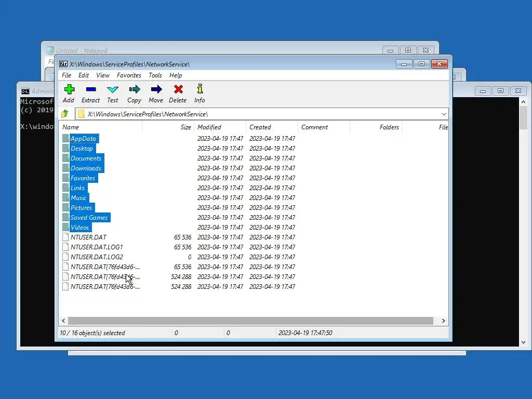Select the Downloads folder icon
This screenshot has height=399, width=532.
click(65, 168)
